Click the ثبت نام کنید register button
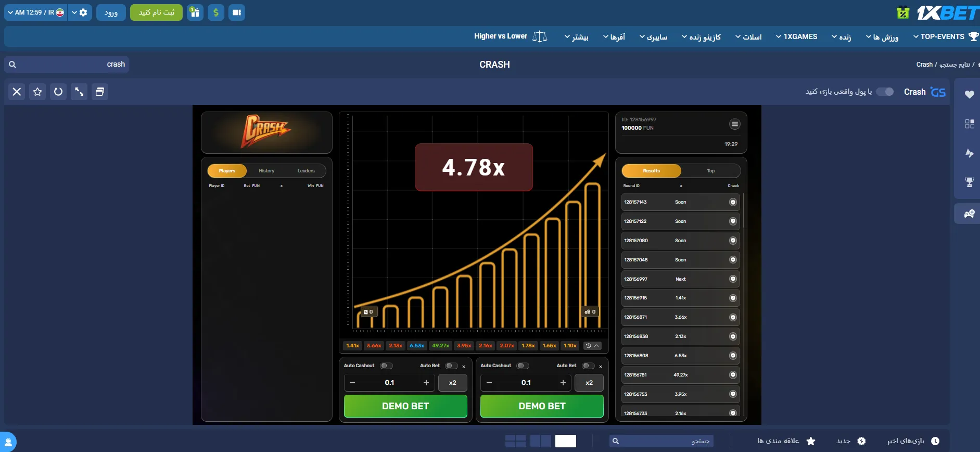 [156, 12]
